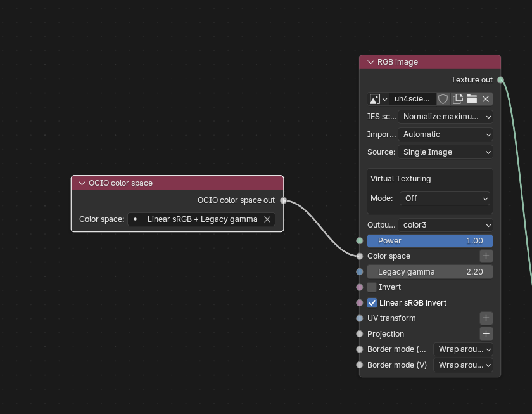The height and width of the screenshot is (414, 532).
Task: Open the Virtual Texturing Mode dropdown
Action: (445, 198)
